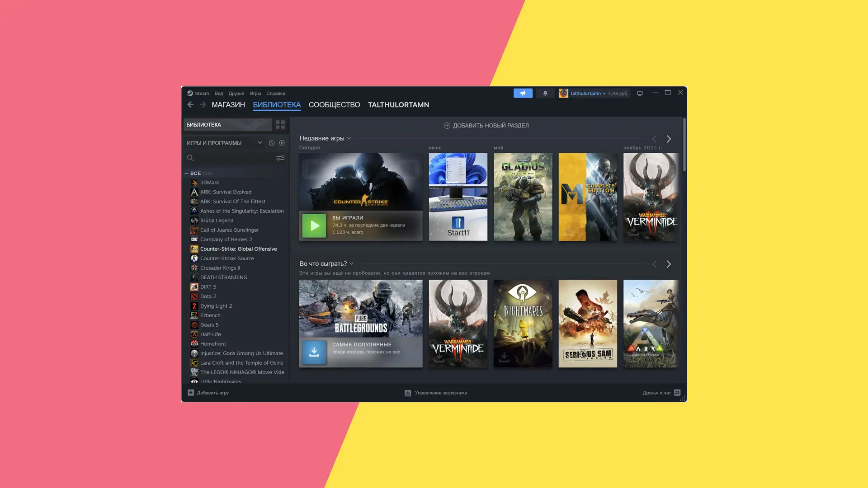This screenshot has height=488, width=868.
Task: Open the Справка menu
Action: tap(275, 94)
